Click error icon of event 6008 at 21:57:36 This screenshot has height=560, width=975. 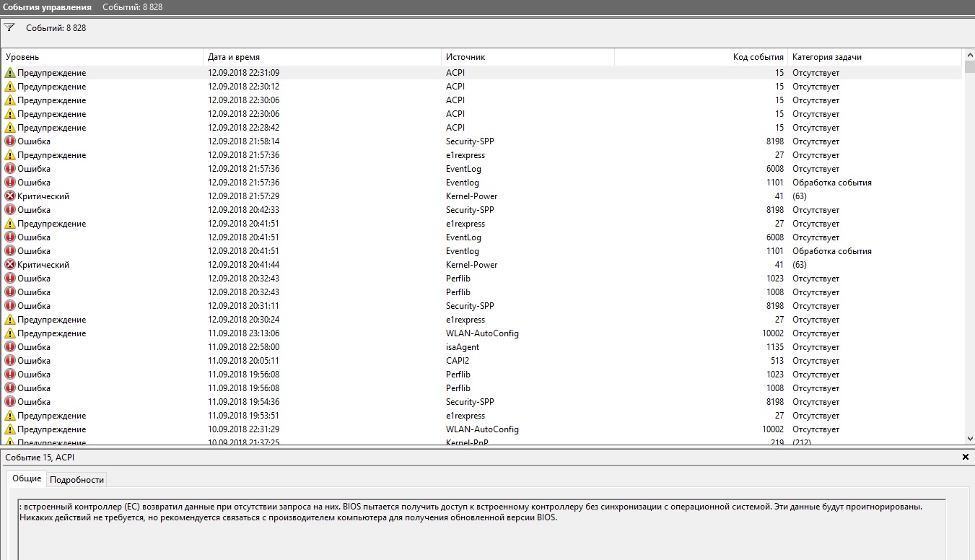[x=10, y=169]
